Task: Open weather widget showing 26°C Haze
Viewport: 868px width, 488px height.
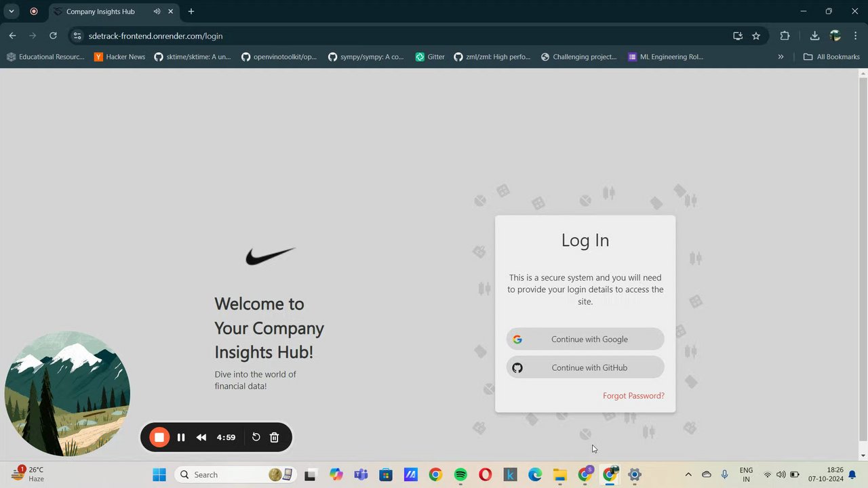Action: tap(28, 474)
